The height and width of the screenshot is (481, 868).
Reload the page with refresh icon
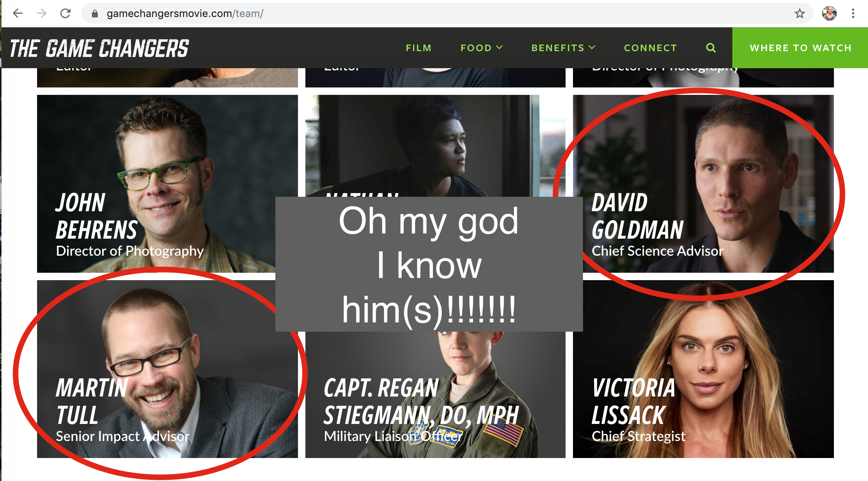point(66,14)
